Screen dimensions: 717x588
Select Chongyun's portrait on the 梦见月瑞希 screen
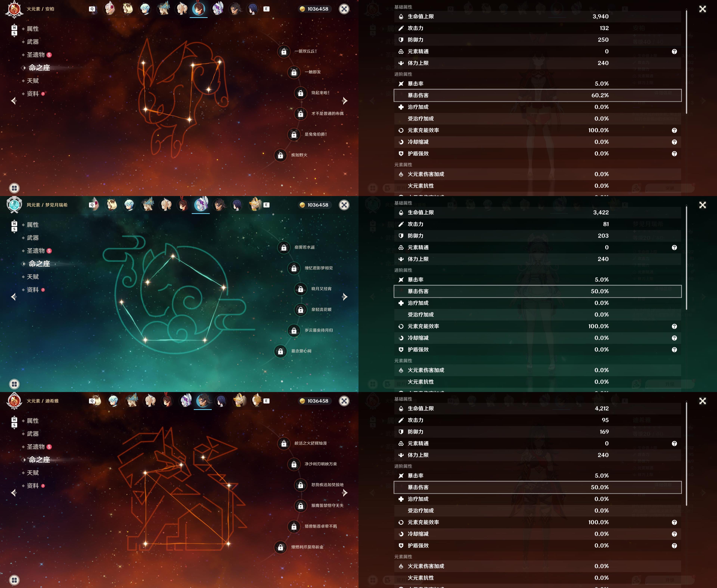point(129,205)
